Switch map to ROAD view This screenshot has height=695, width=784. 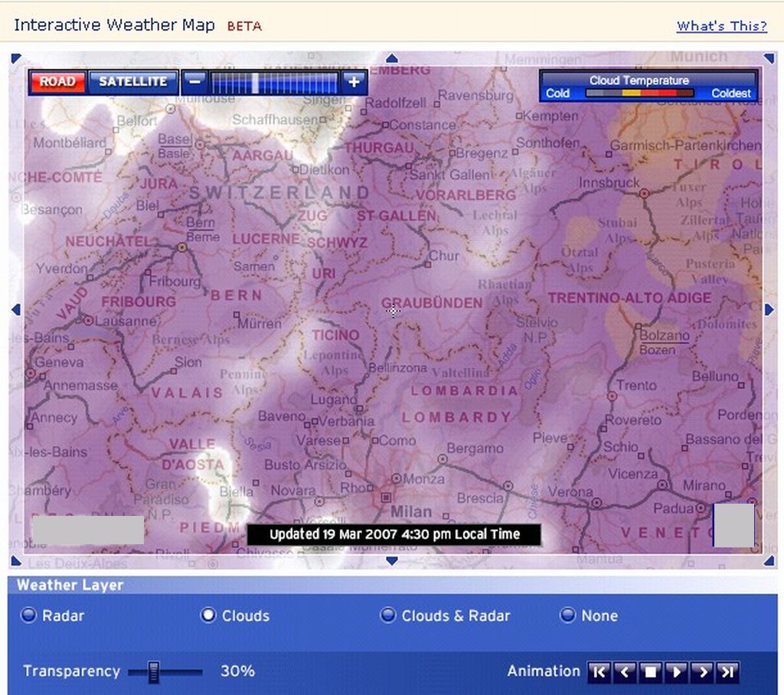pyautogui.click(x=57, y=82)
